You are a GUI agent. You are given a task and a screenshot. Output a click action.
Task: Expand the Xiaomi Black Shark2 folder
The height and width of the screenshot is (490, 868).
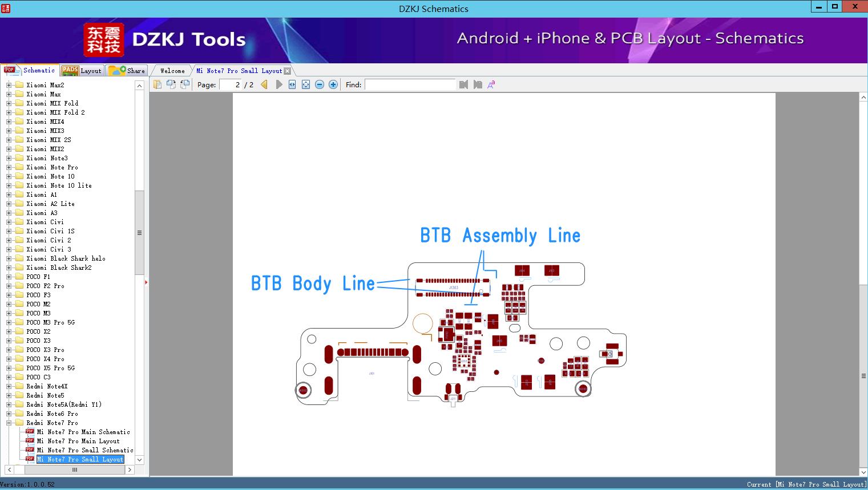[9, 268]
